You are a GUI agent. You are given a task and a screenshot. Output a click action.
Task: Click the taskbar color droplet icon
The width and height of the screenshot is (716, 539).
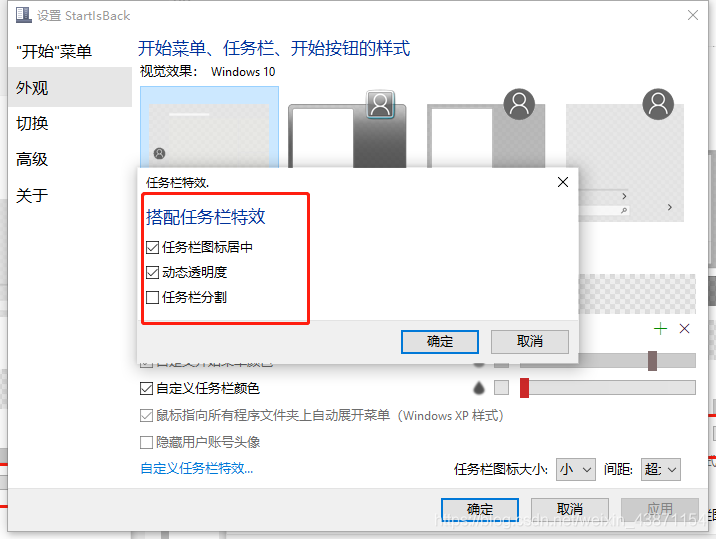point(479,388)
